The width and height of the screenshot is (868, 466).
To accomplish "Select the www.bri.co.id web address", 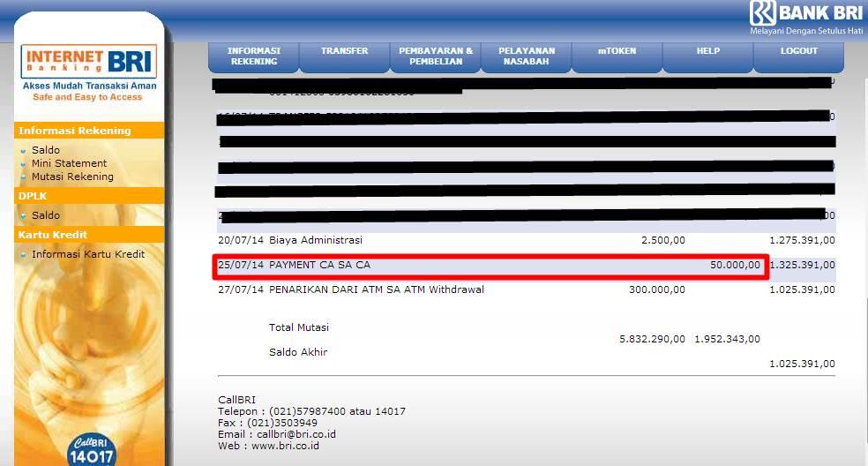I will click(285, 446).
